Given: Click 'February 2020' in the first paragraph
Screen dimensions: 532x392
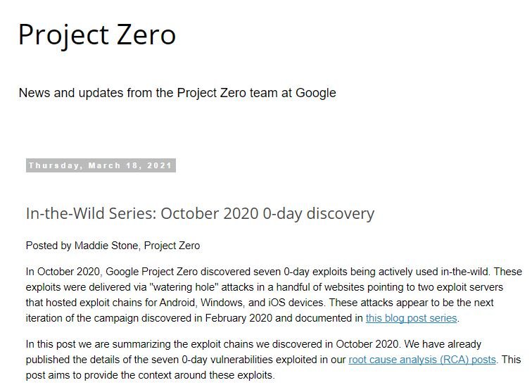Looking at the screenshot, I should [239, 318].
